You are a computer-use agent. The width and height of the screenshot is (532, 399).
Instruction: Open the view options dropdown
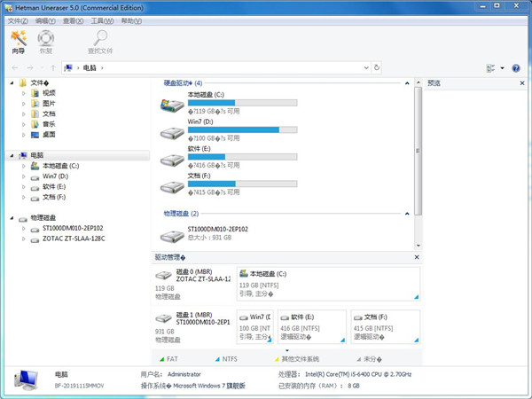click(499, 67)
